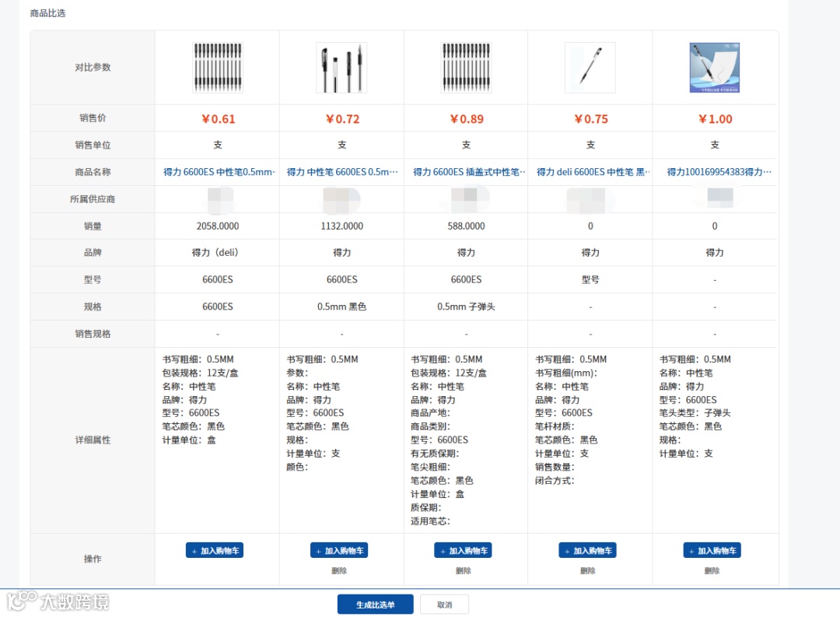This screenshot has width=840, height=617.
Task: Click the 操作 row header
Action: 93,559
